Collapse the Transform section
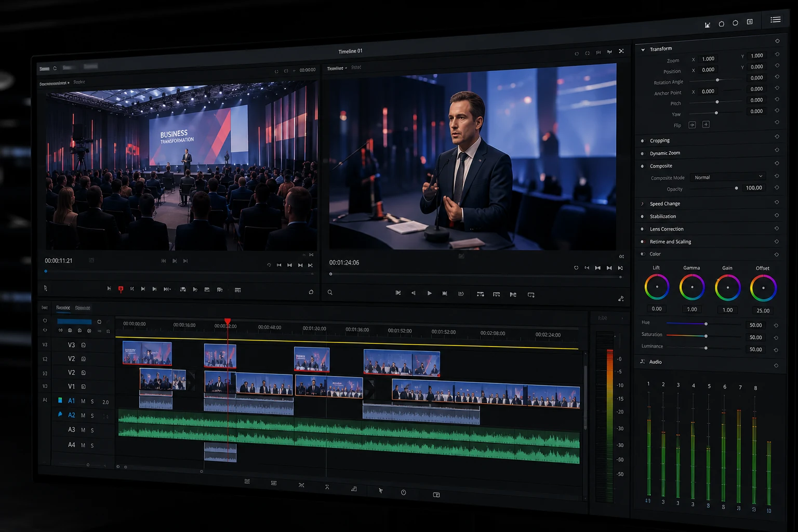 643,49
